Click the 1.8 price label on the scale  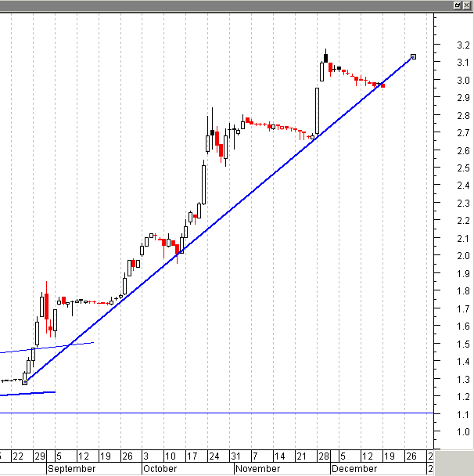click(x=463, y=291)
